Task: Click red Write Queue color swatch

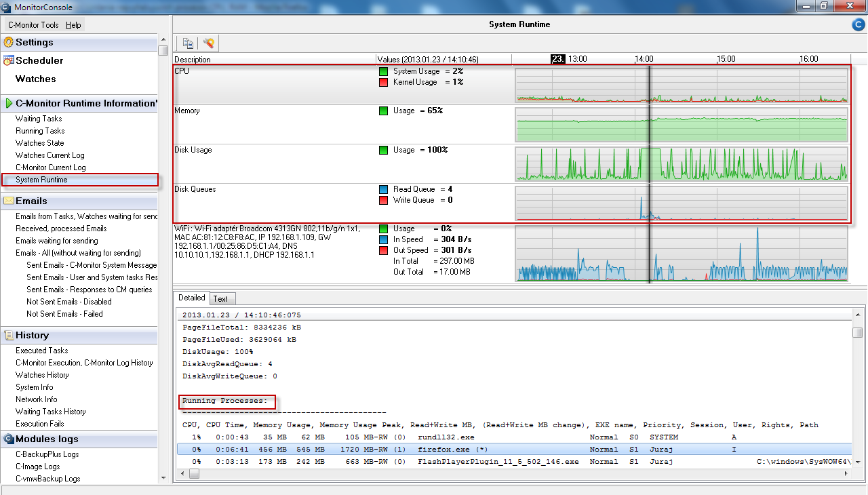Action: tap(384, 200)
